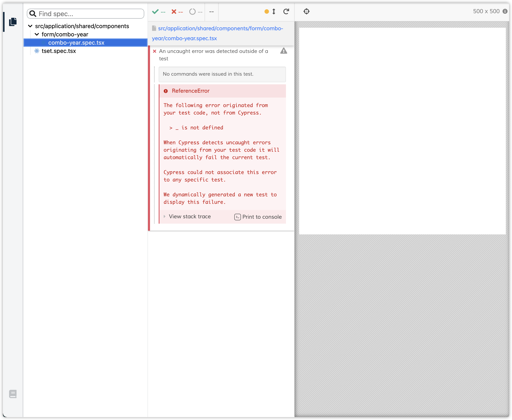The height and width of the screenshot is (420, 512).
Task: Open viewport info icon
Action: click(505, 11)
